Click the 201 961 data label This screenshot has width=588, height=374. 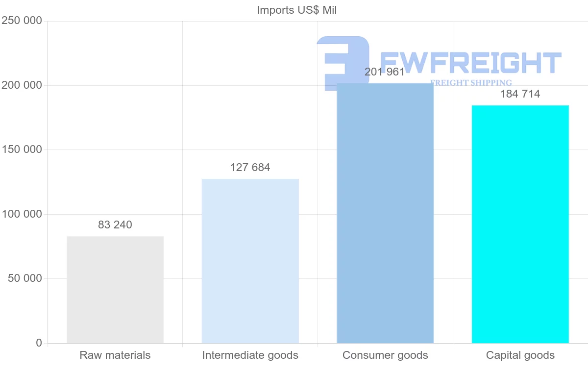[385, 72]
